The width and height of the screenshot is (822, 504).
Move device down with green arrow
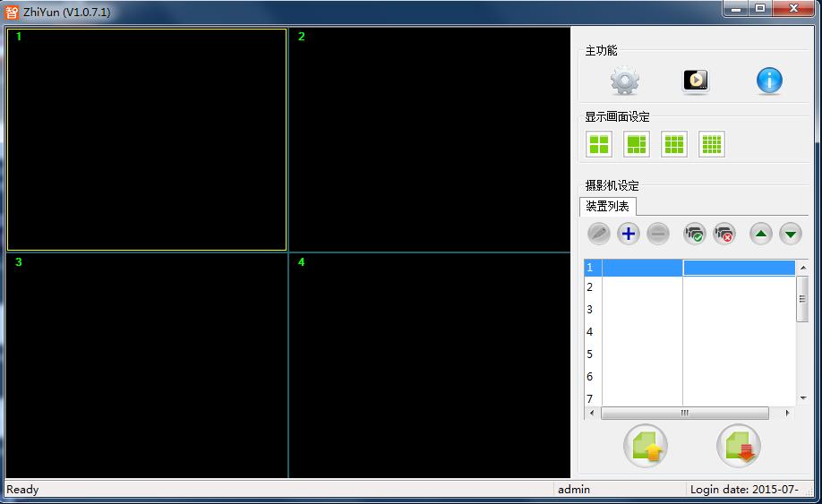[791, 234]
